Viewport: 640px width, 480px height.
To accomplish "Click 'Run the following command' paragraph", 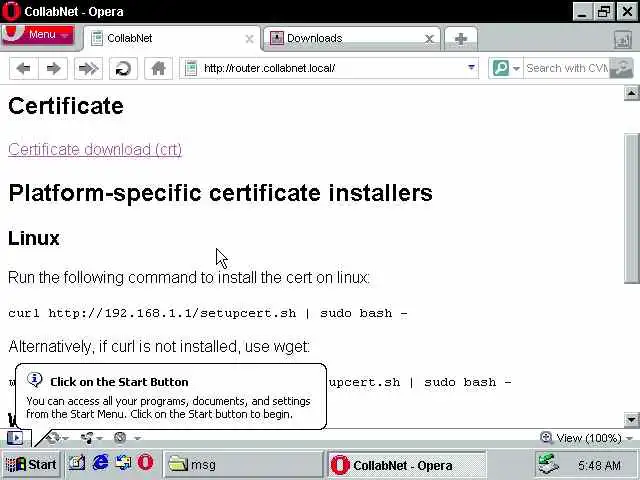I will point(189,278).
